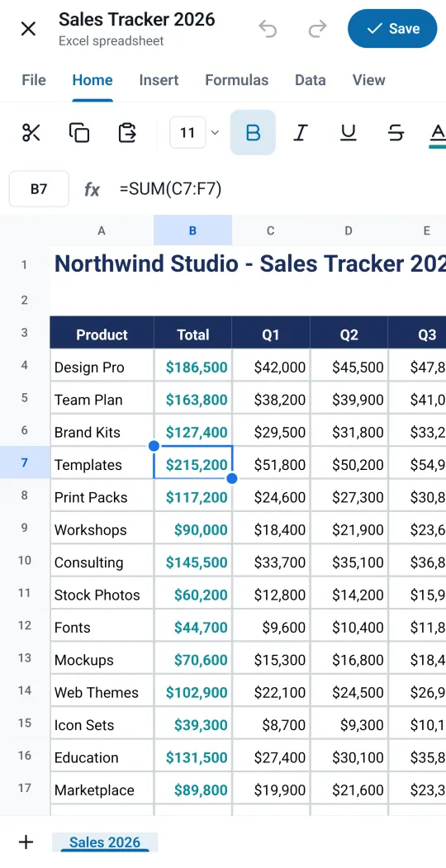Select row 7 header
Screen dimensions: 446x868
(24, 462)
